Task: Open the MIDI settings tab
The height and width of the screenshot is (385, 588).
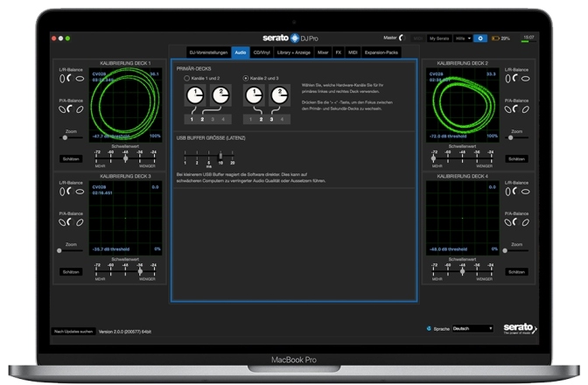Action: pos(353,52)
